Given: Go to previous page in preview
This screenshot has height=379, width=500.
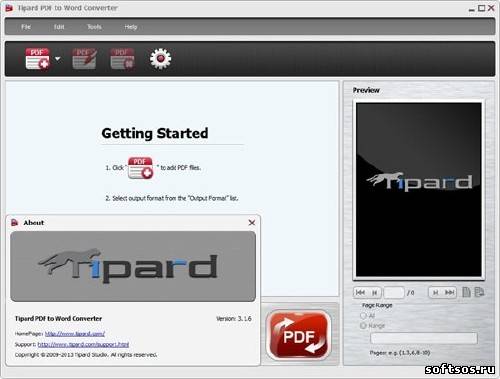Looking at the screenshot, I should 374,293.
